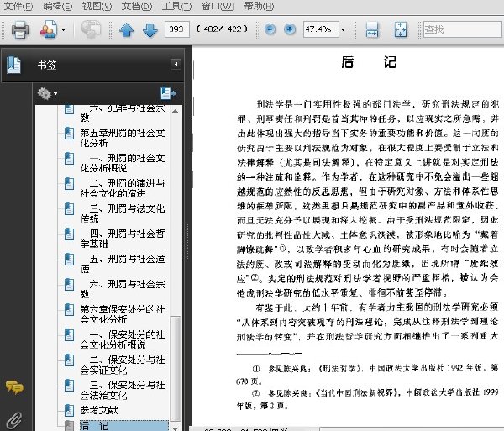Click the Print icon in toolbar
Viewport: 504px width, 431px height.
point(20,29)
